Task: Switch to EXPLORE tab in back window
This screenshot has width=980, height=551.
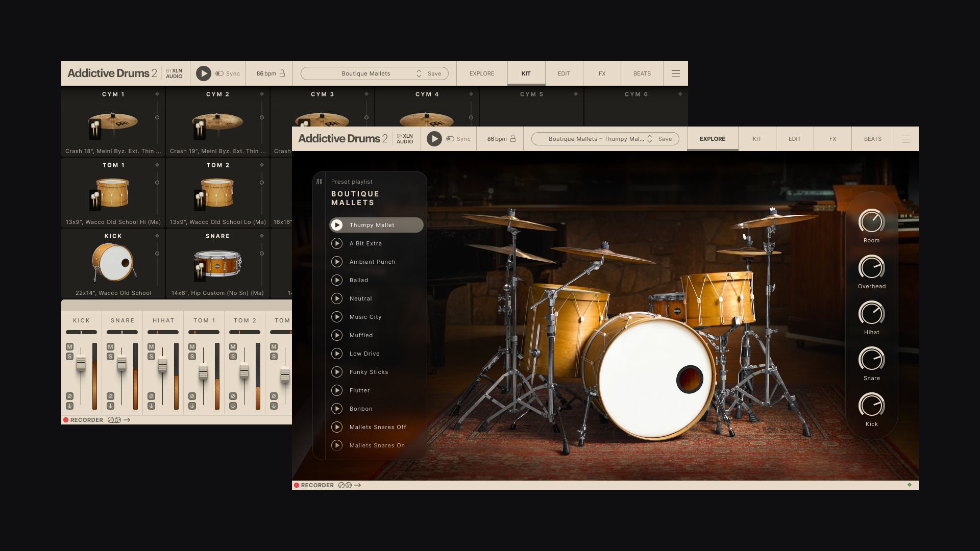Action: coord(482,73)
